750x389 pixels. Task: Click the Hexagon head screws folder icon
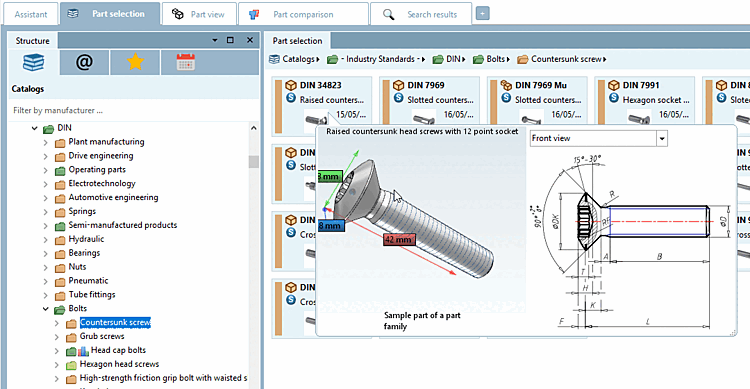pyautogui.click(x=71, y=366)
